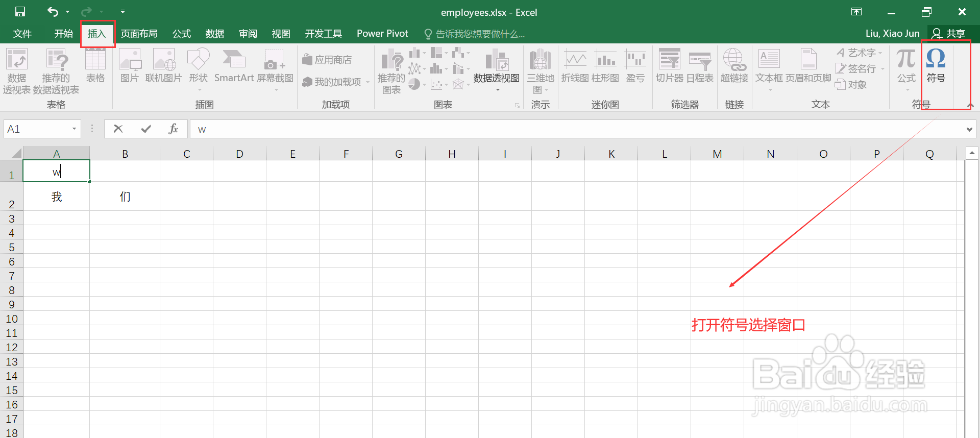Select cell A2 containing 我
Viewport: 980px width, 438px height.
56,197
